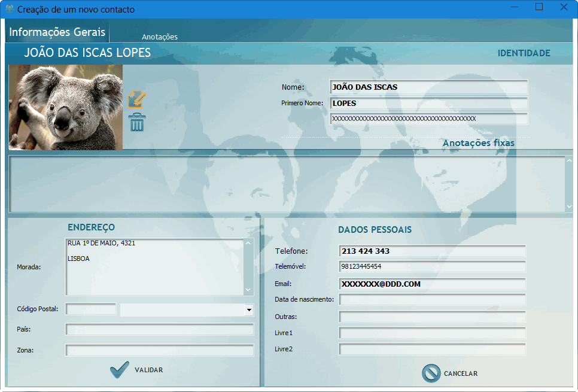The height and width of the screenshot is (392, 578).
Task: Focus the Data de nascimento field
Action: 432,300
